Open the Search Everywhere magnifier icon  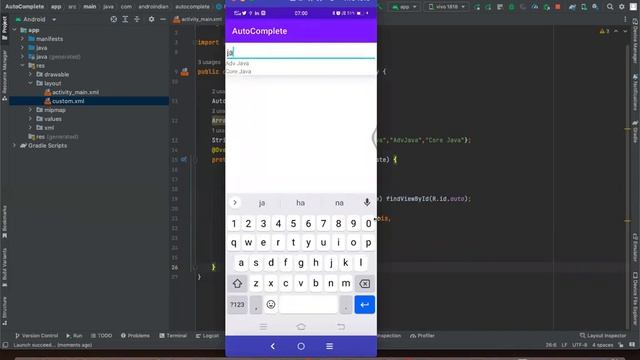[x=609, y=7]
